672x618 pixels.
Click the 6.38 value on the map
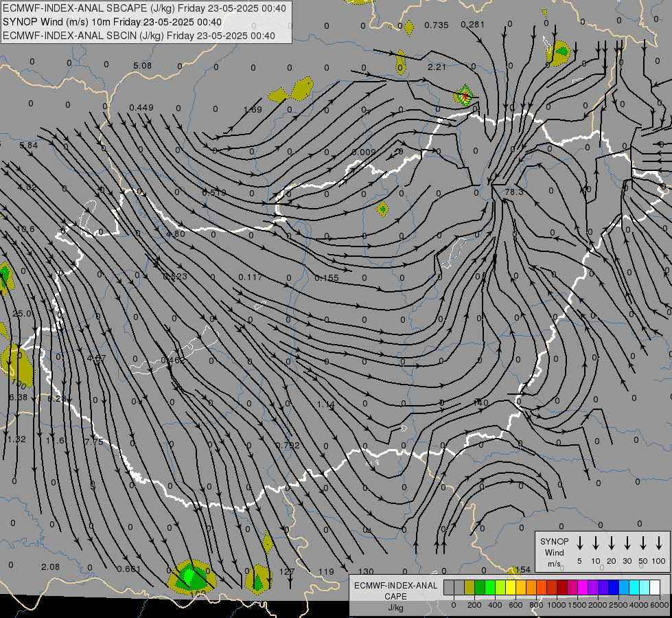pyautogui.click(x=19, y=398)
